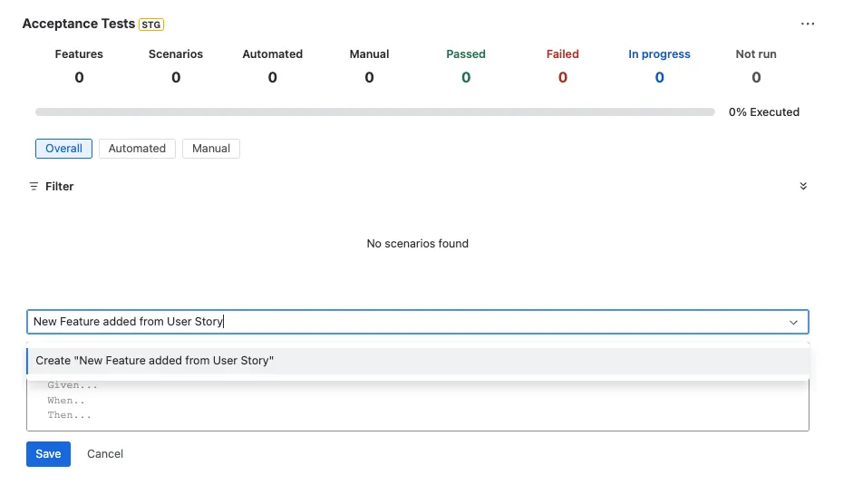Click the STG badge next to Acceptance Tests
The image size is (853, 504).
click(151, 24)
